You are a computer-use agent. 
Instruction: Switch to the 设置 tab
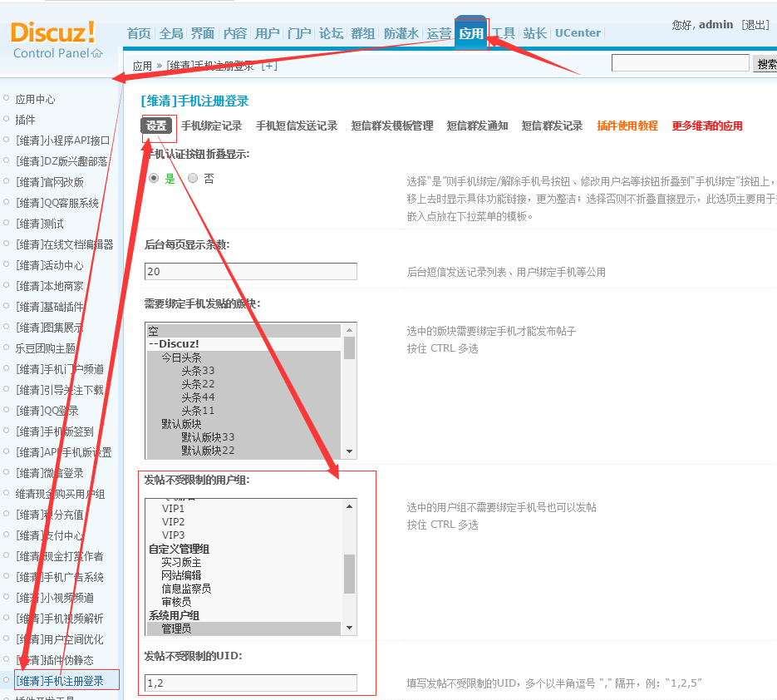156,126
